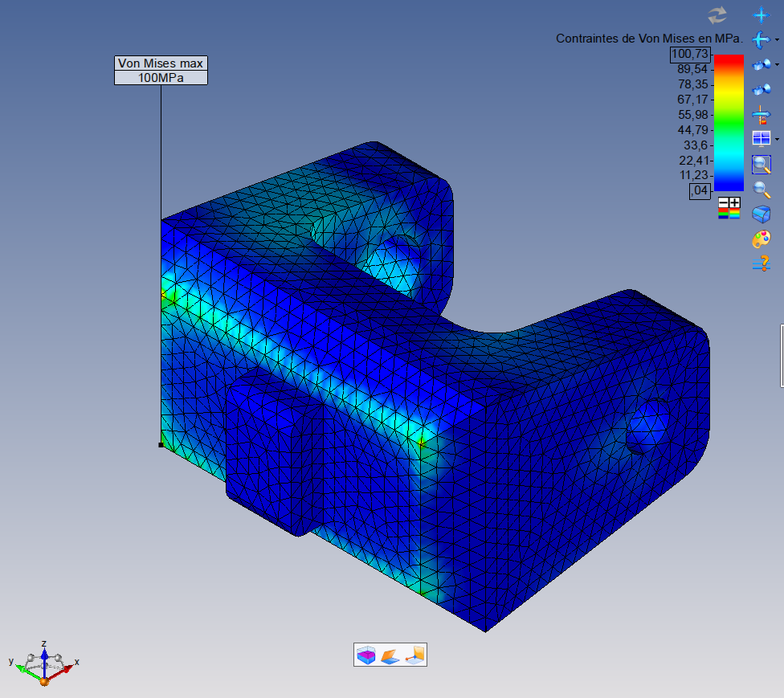
Task: Click the normal-to-plane icon in bottom toolbar
Action: (x=414, y=655)
